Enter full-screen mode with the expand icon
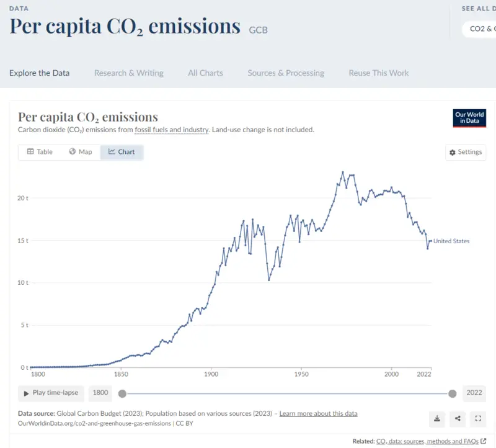The image size is (496, 448). click(478, 419)
